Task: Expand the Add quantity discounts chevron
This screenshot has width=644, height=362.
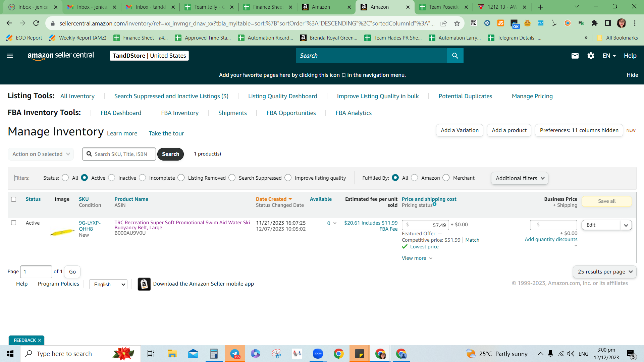Action: tap(576, 246)
